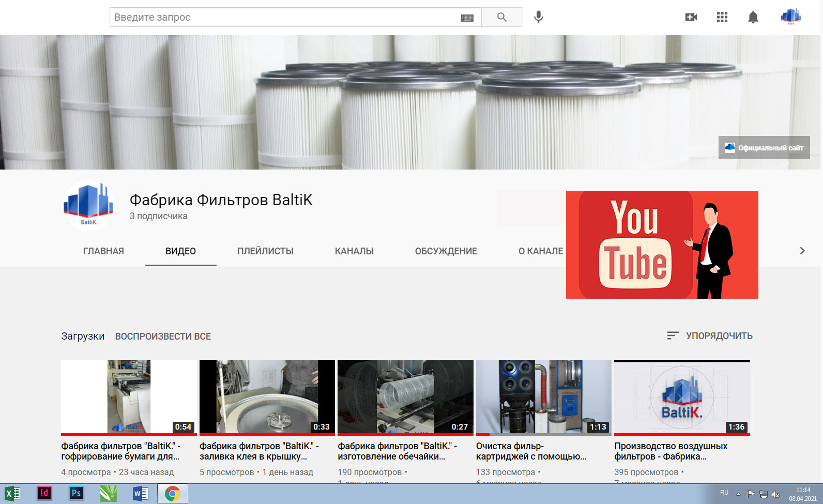Click 4 просмотра • 23 часа назад text
Viewport: 823px width, 504px height.
point(117,472)
